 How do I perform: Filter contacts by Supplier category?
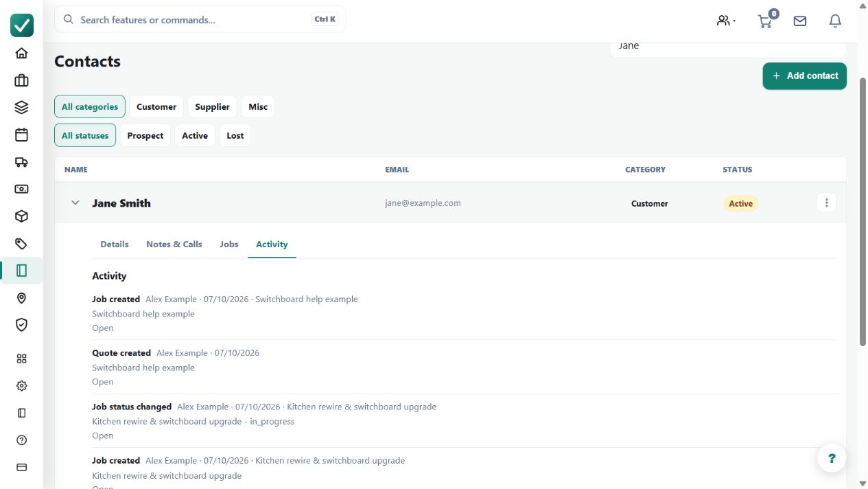tap(212, 106)
